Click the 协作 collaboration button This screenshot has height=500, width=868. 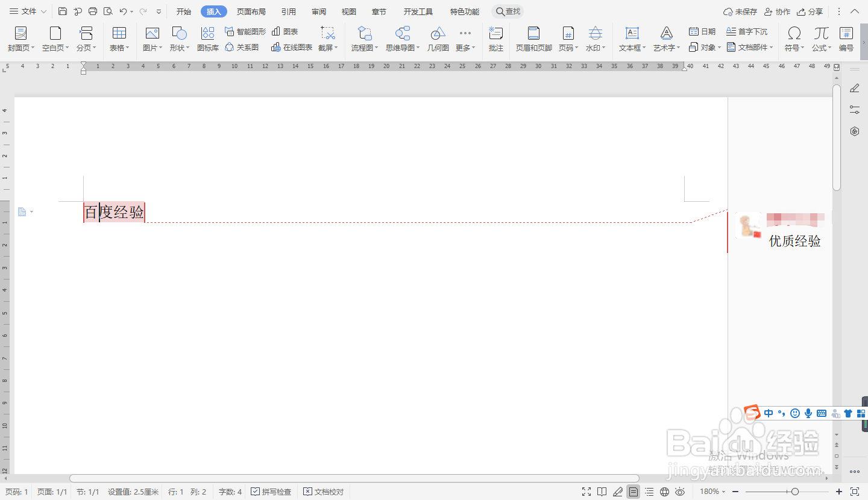point(777,11)
